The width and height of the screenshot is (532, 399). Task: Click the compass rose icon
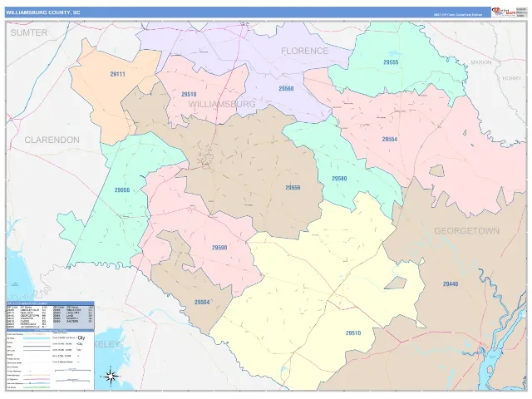111,377
